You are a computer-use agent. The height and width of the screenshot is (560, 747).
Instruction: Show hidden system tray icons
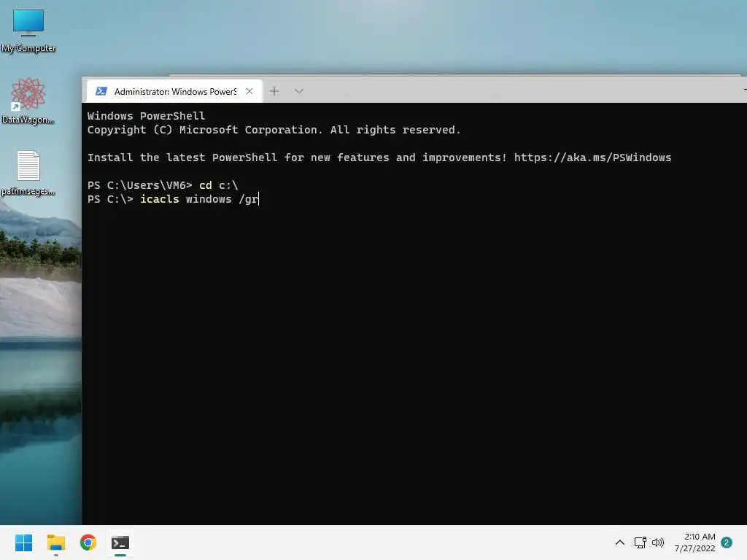click(x=620, y=542)
